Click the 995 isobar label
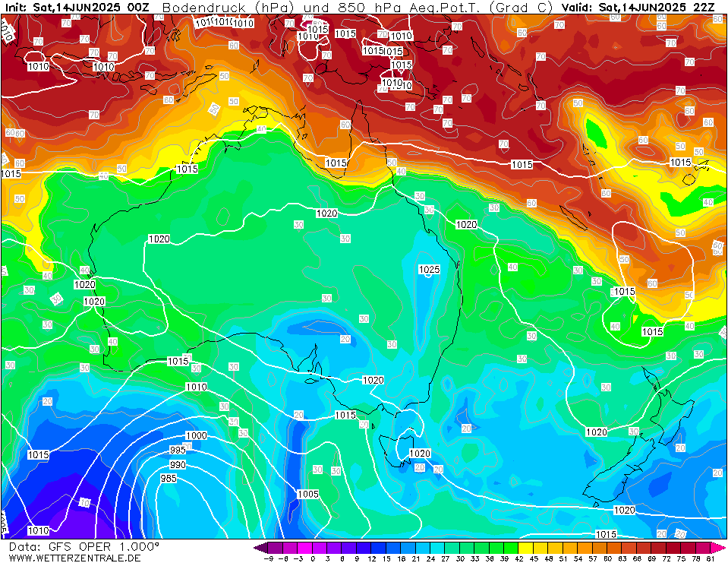This screenshot has width=728, height=563. pyautogui.click(x=178, y=450)
